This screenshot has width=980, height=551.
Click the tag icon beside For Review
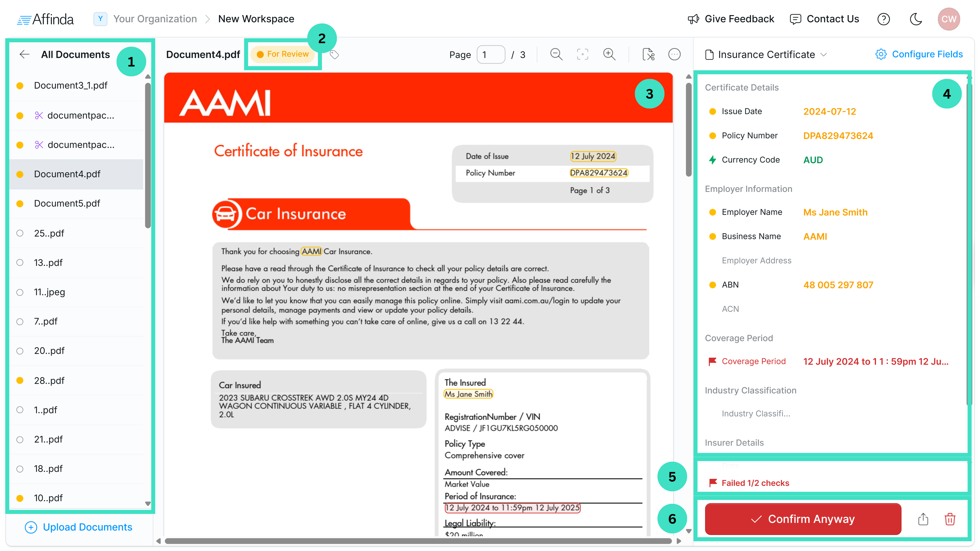[334, 55]
